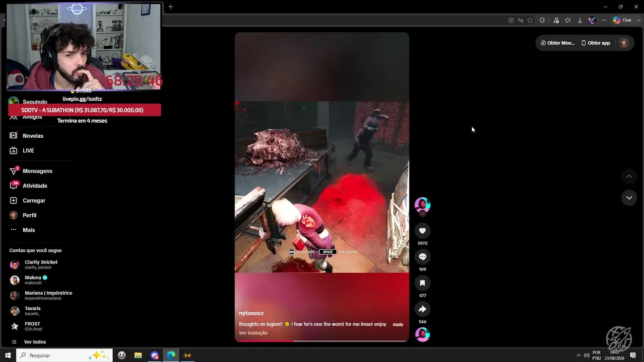
Task: Click the POR PTB2 language indicator
Action: [597, 355]
